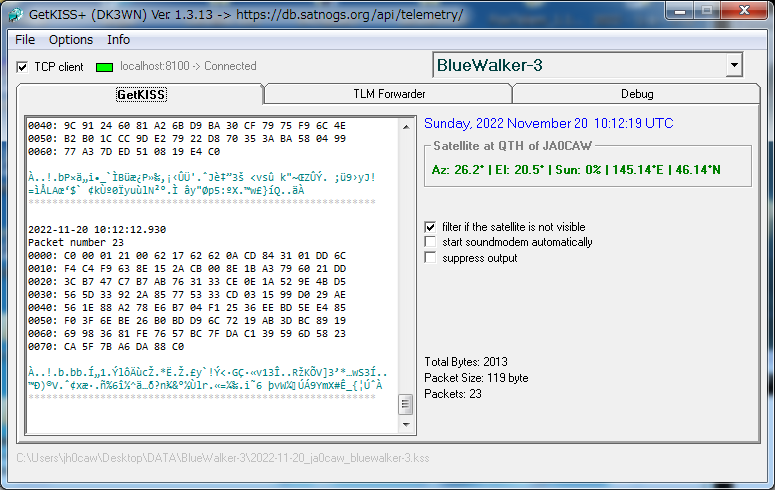Click the .kss file path in status bar
The width and height of the screenshot is (775, 490).
click(x=223, y=458)
